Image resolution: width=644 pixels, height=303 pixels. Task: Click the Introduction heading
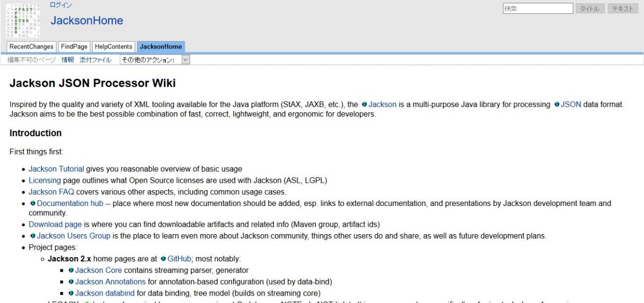click(36, 134)
